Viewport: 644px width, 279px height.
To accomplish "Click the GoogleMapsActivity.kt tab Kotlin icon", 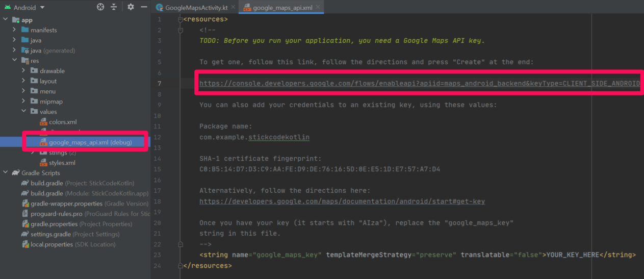I will coord(159,7).
